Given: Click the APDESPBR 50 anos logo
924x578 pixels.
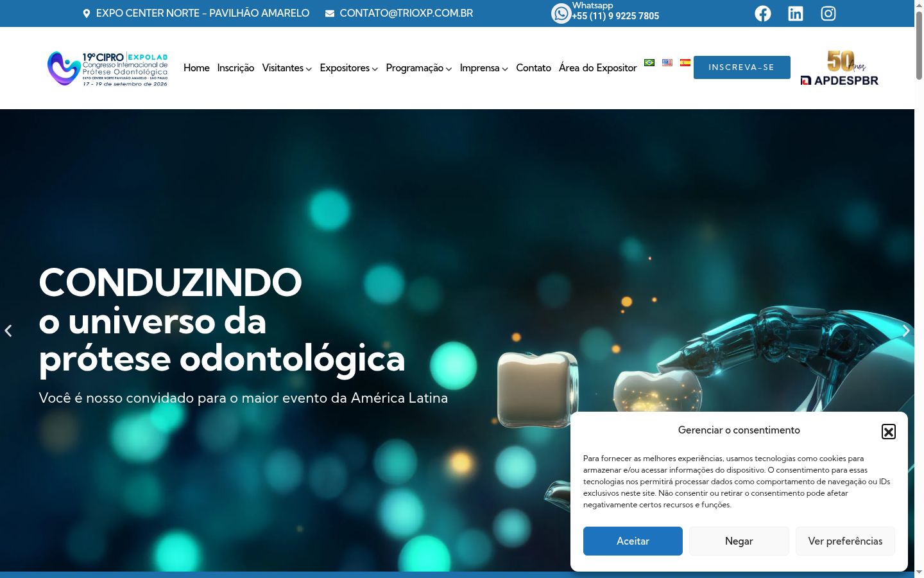Looking at the screenshot, I should (x=839, y=68).
